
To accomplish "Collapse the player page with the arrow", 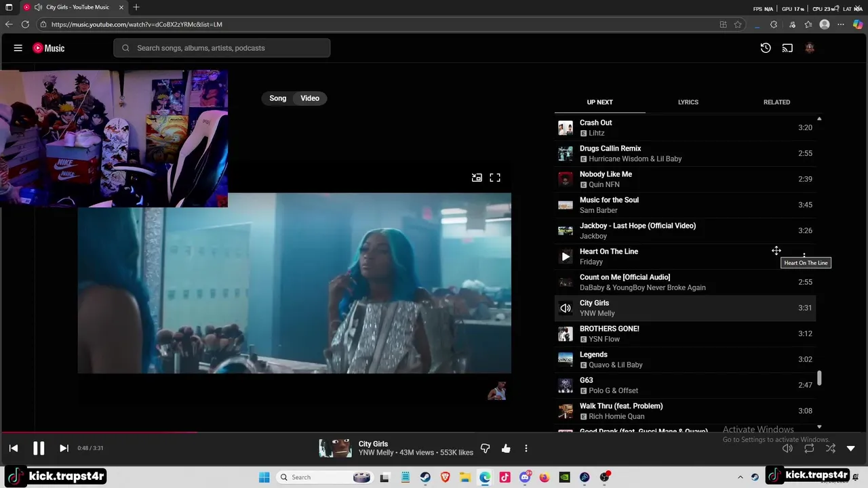I will pos(851,448).
